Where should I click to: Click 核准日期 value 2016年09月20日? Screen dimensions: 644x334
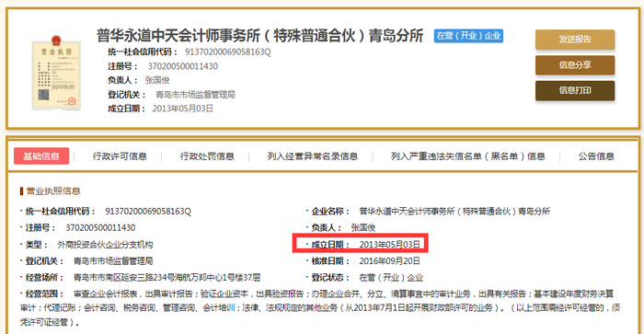click(x=390, y=261)
